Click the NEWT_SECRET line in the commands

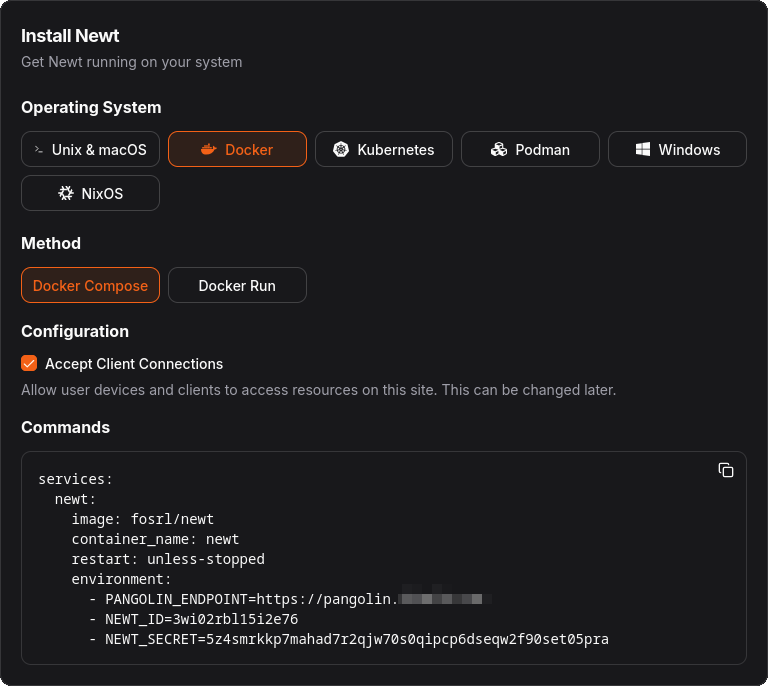point(356,639)
